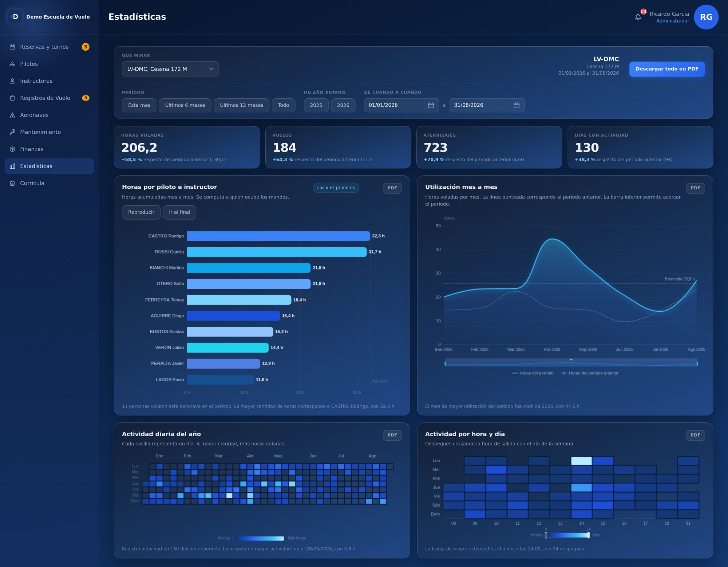
Task: Click the end date field 31/08/2026
Action: [487, 105]
